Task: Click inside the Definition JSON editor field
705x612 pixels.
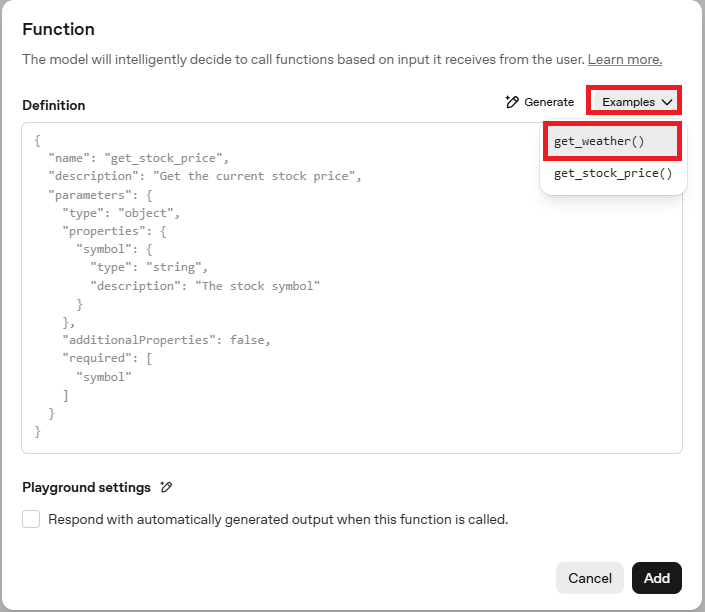Action: click(352, 288)
